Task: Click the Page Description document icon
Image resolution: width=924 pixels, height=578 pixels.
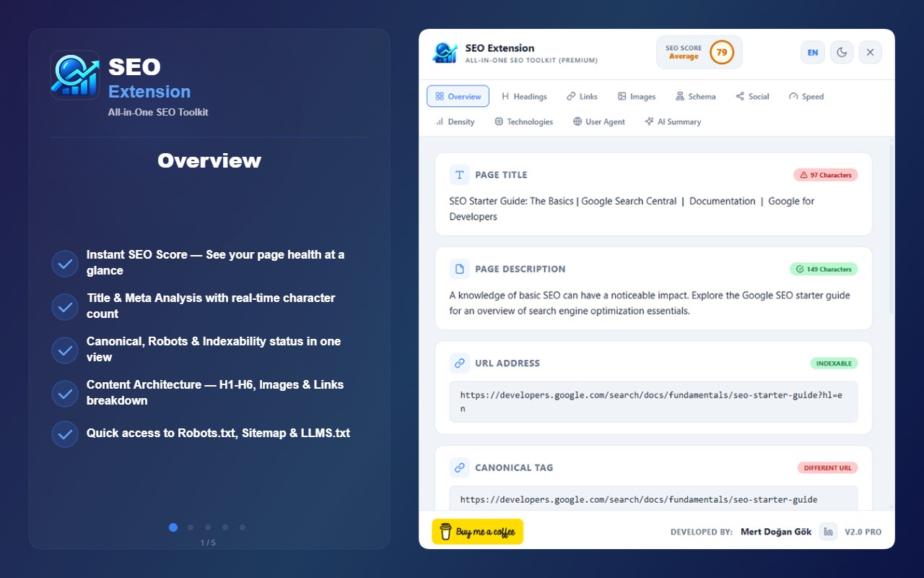Action: 459,269
